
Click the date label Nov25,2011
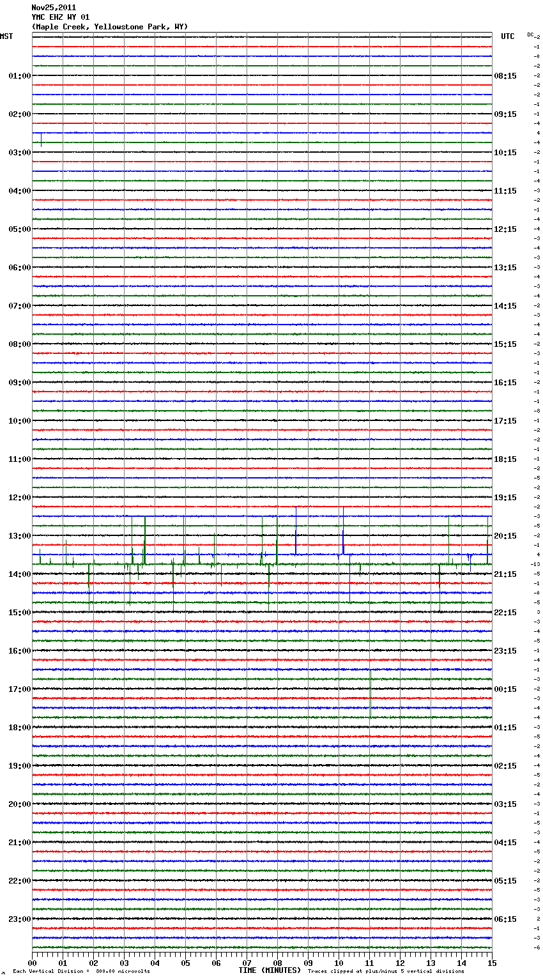(x=54, y=8)
